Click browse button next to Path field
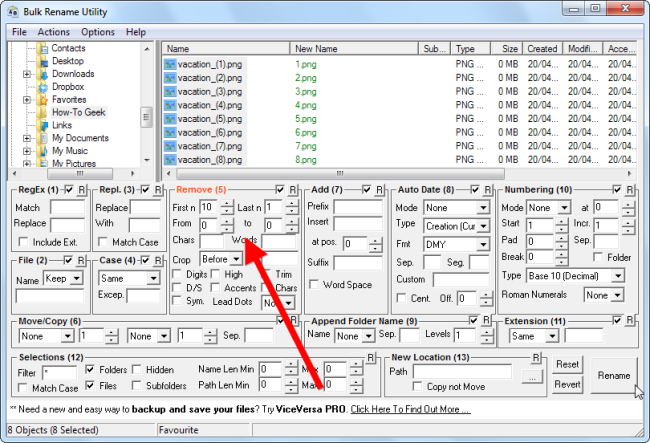This screenshot has width=650, height=443. [532, 378]
